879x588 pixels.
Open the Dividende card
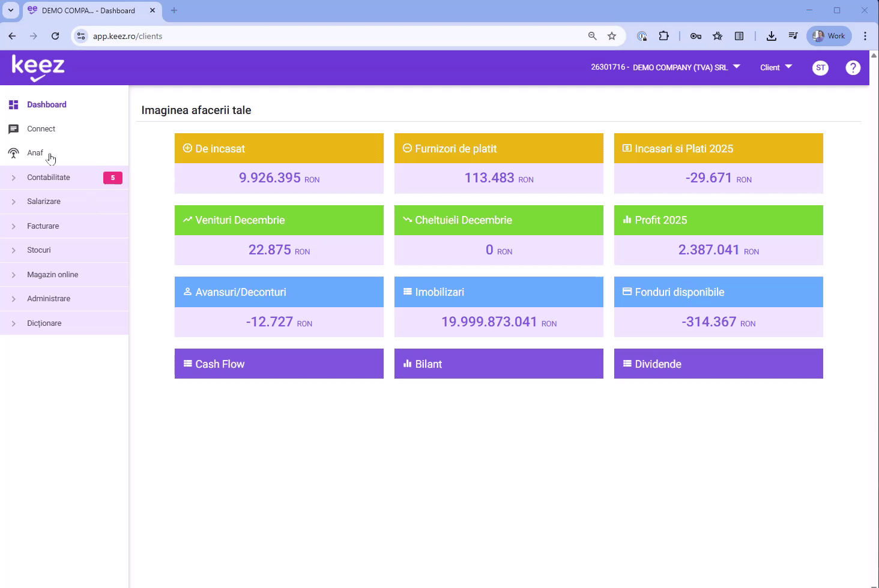click(718, 364)
